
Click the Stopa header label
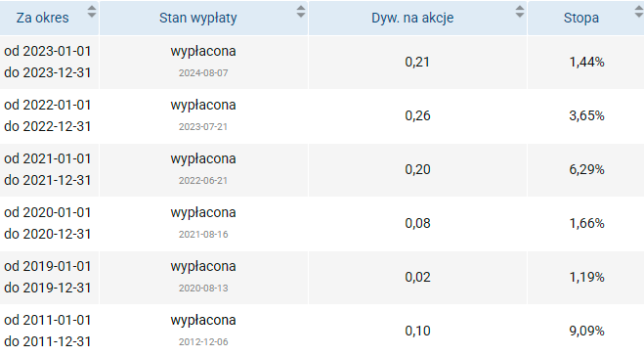click(581, 18)
